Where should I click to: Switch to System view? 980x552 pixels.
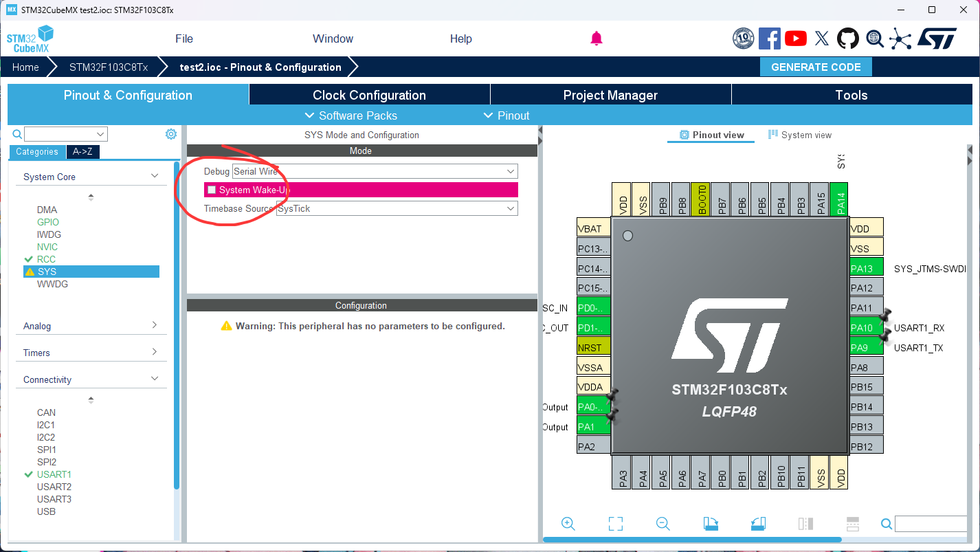click(799, 135)
